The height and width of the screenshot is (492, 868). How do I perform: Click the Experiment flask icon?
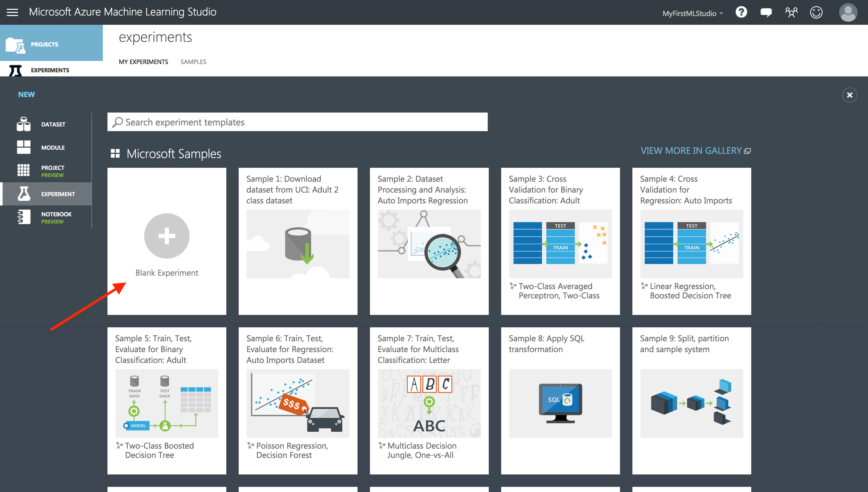point(24,194)
